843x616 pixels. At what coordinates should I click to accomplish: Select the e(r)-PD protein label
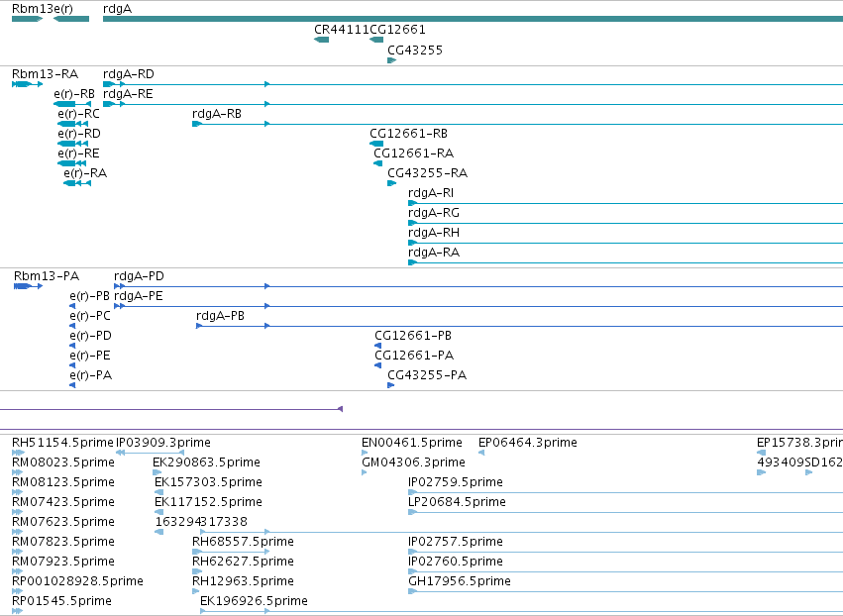(90, 336)
